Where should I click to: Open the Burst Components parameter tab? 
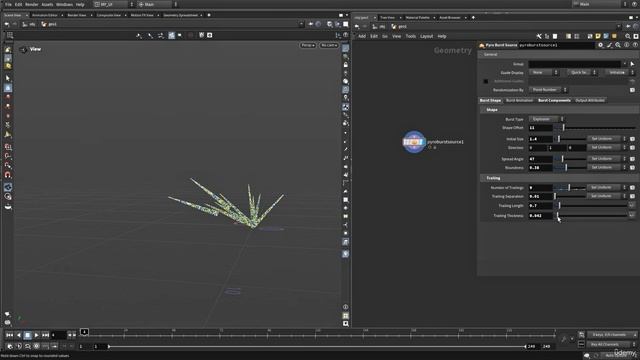(x=554, y=100)
